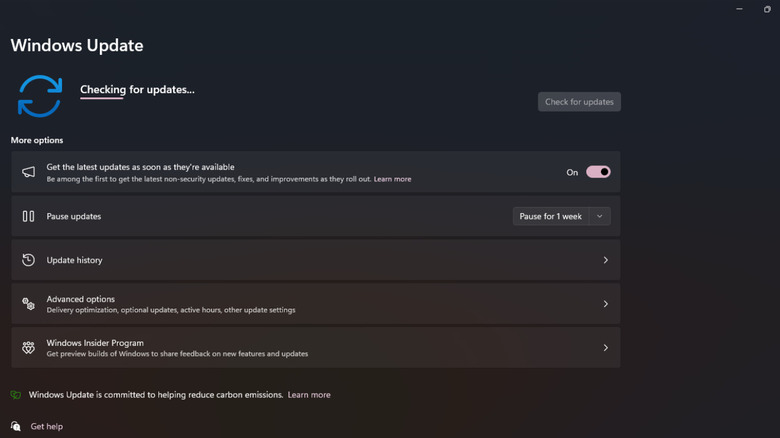Restore the window using title bar button
Screen dimensions: 780x438
pos(767,9)
